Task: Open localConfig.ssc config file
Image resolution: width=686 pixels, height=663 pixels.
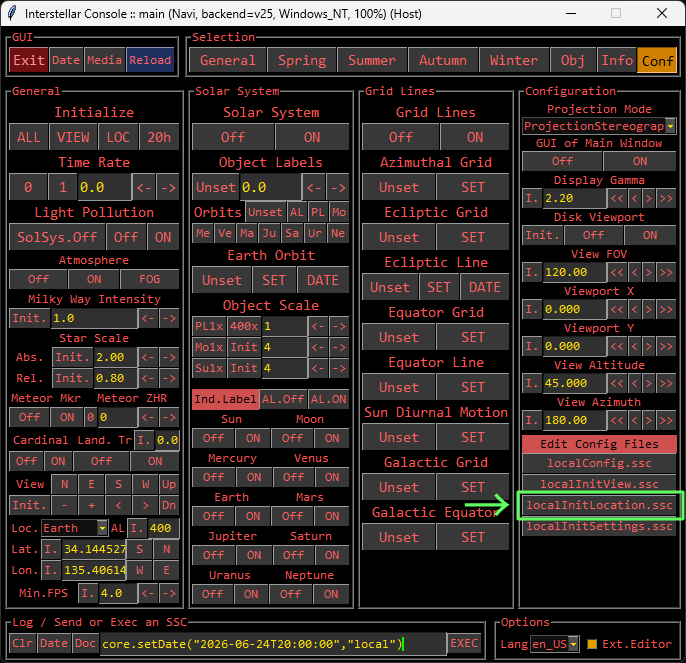Action: (x=599, y=463)
